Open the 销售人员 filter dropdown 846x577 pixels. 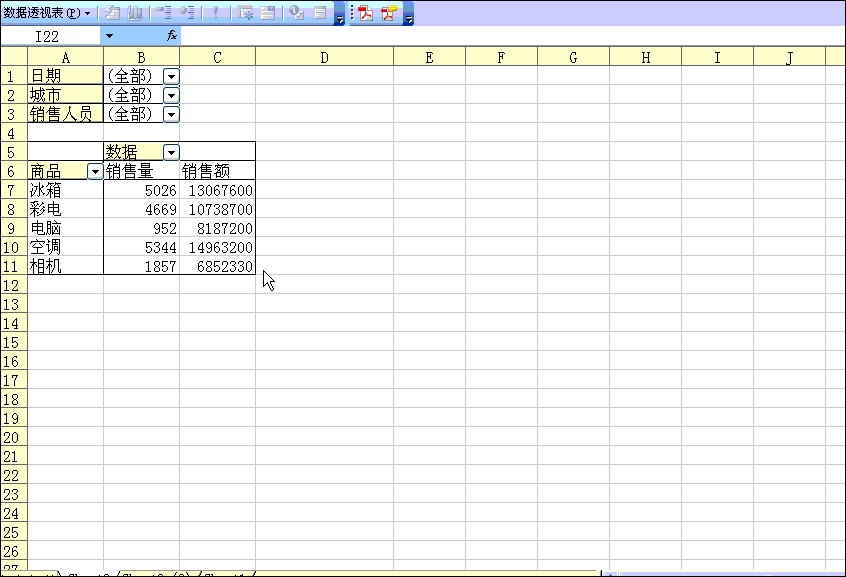pos(171,114)
